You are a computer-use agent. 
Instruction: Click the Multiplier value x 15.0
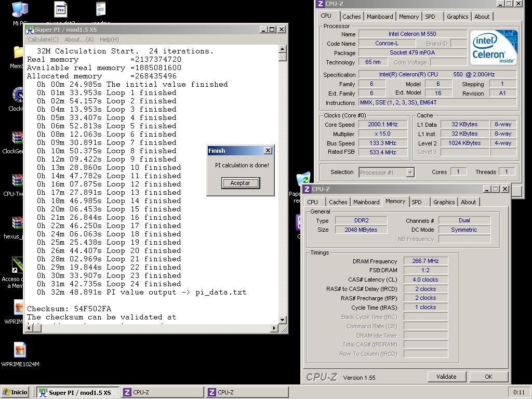pyautogui.click(x=383, y=134)
